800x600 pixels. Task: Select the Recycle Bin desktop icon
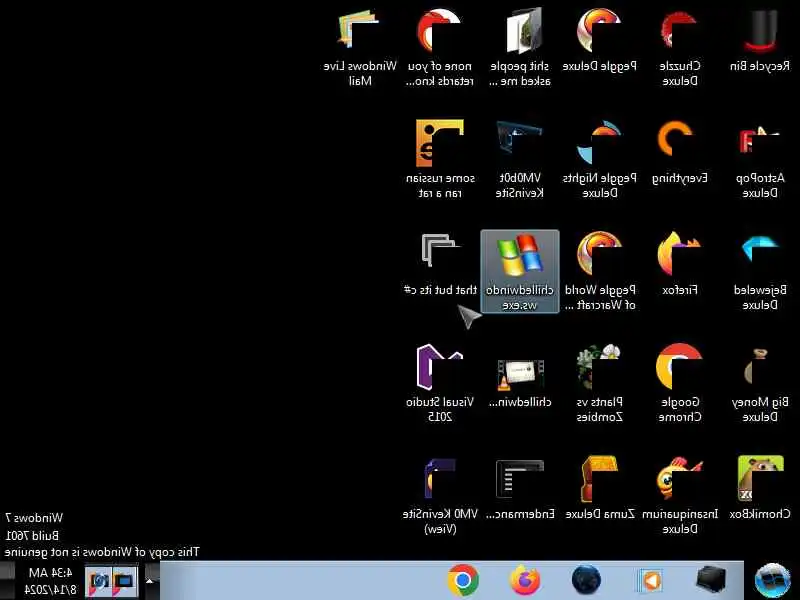point(760,42)
